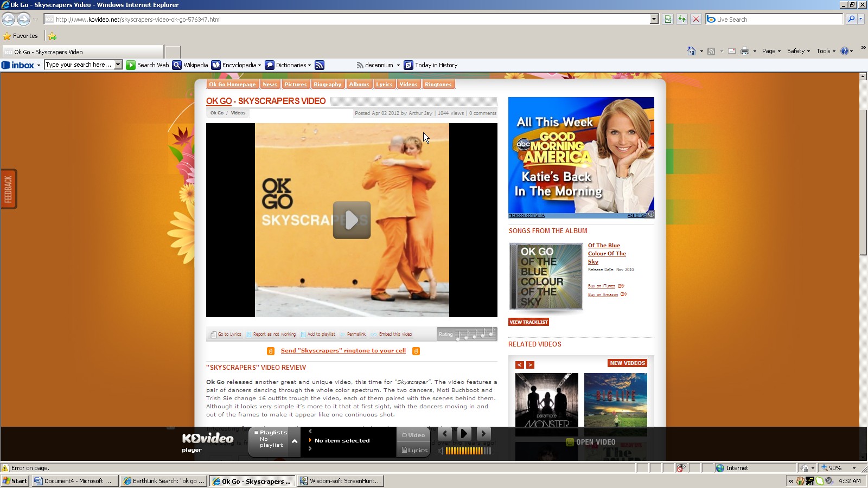Open the Help question mark icon

pyautogui.click(x=845, y=51)
